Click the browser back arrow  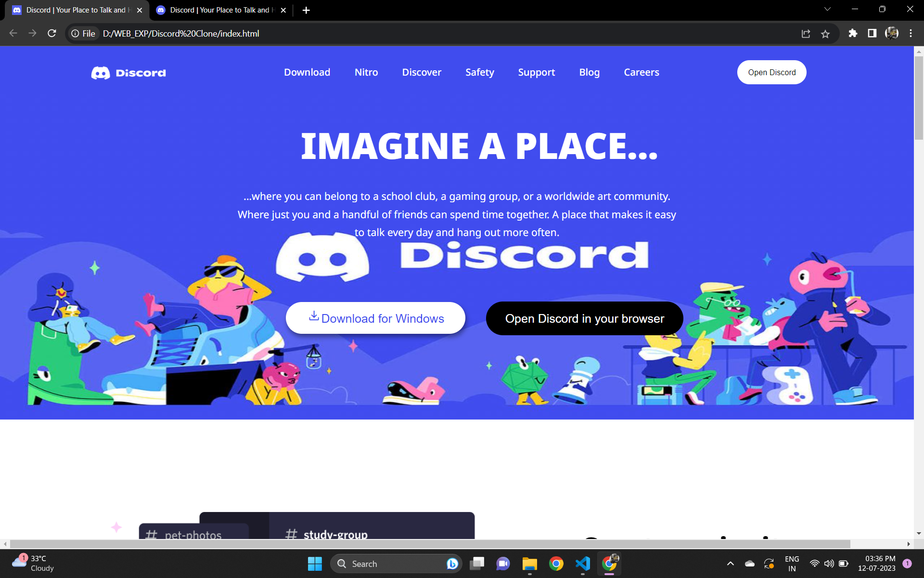13,33
